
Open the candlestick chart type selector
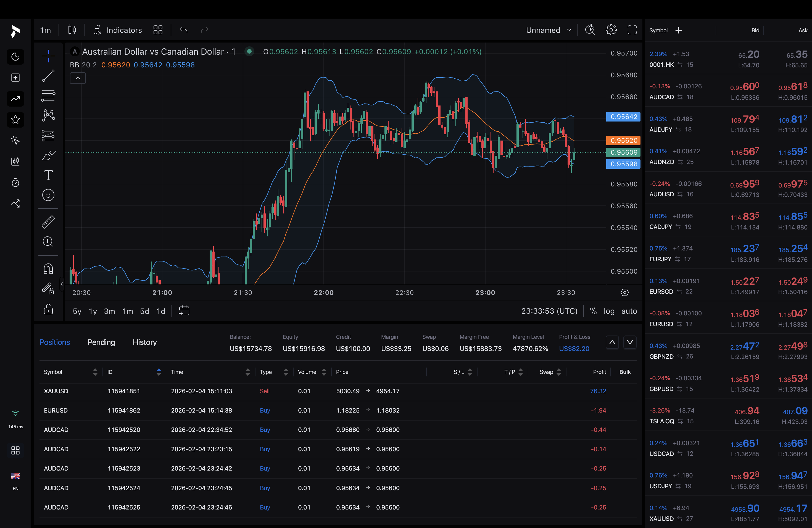(72, 30)
